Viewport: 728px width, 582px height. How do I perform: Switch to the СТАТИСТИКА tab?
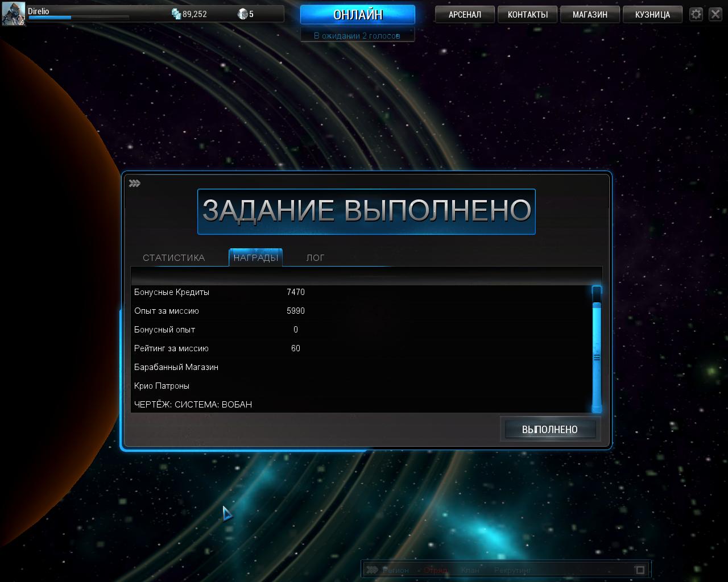pos(173,257)
